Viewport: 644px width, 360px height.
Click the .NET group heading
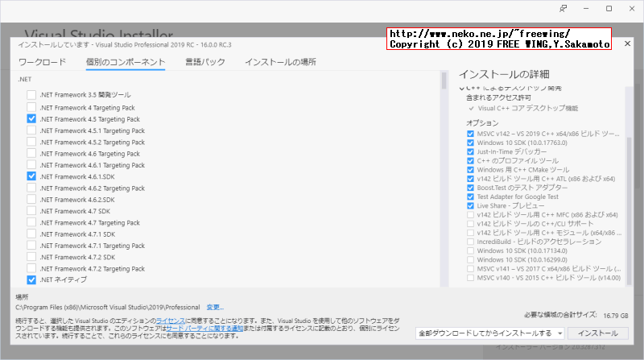[x=25, y=79]
